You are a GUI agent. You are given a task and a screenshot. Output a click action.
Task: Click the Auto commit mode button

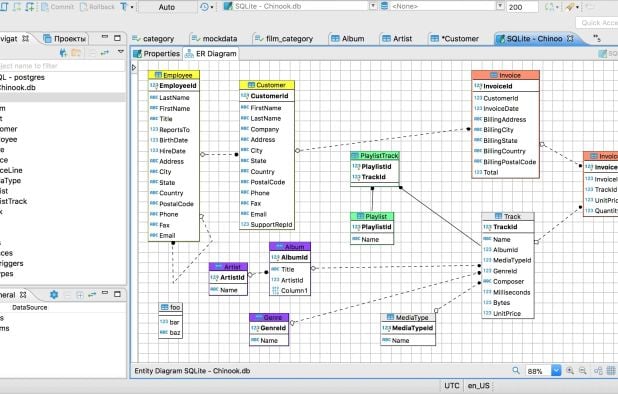coord(167,7)
